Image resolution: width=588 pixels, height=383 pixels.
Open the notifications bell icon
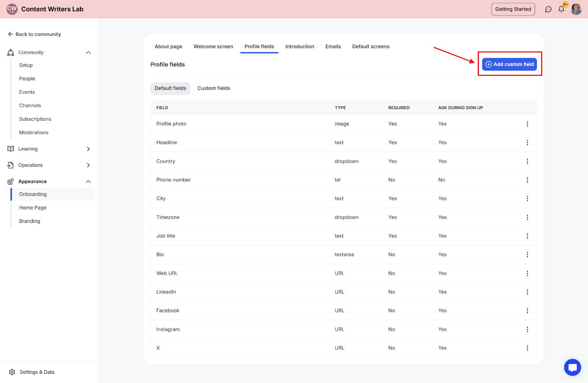coord(561,9)
